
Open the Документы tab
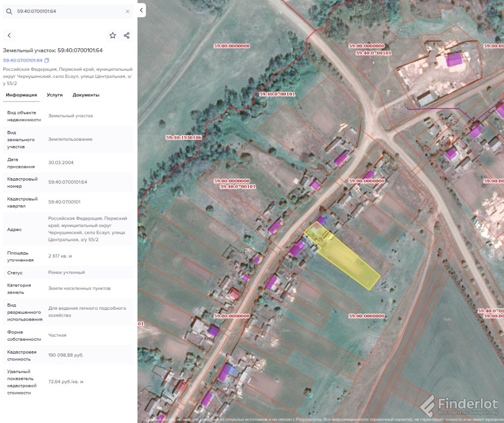point(86,95)
